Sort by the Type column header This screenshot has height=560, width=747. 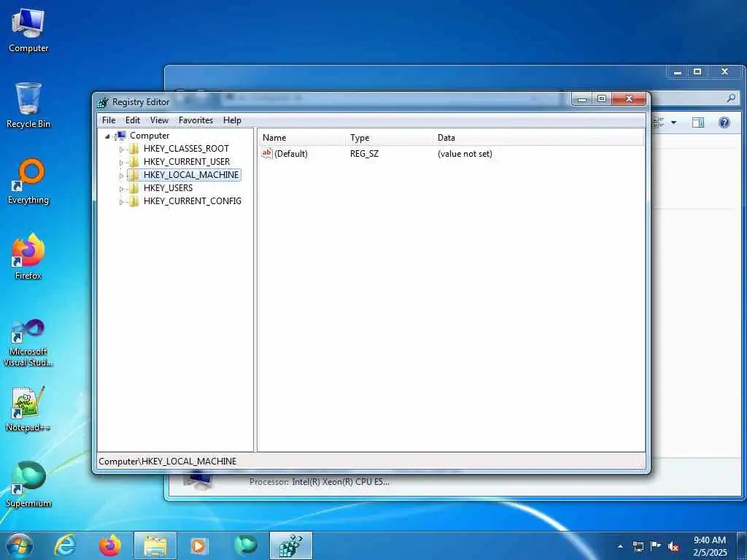(390, 138)
